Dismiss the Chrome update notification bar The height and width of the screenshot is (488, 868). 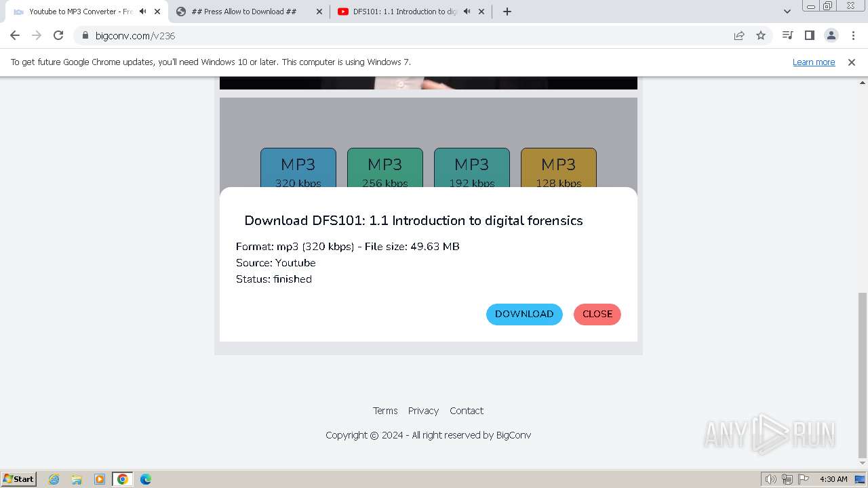[x=852, y=62]
